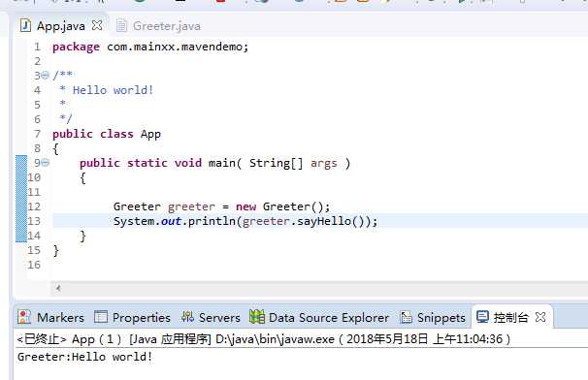The width and height of the screenshot is (588, 380).
Task: Click line number 12 in the gutter
Action: pos(34,206)
